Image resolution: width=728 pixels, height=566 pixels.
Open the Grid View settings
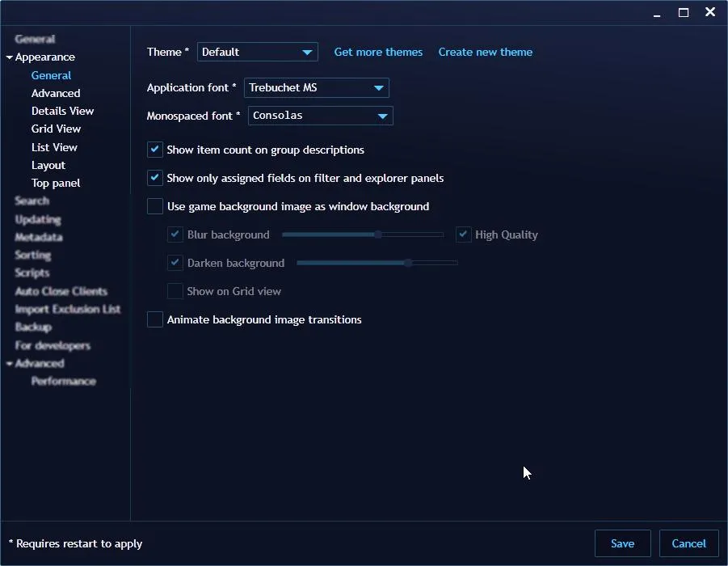point(57,129)
